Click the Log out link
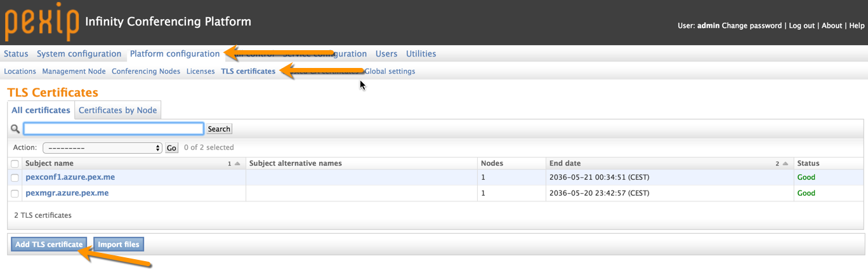The width and height of the screenshot is (868, 270). click(x=802, y=25)
